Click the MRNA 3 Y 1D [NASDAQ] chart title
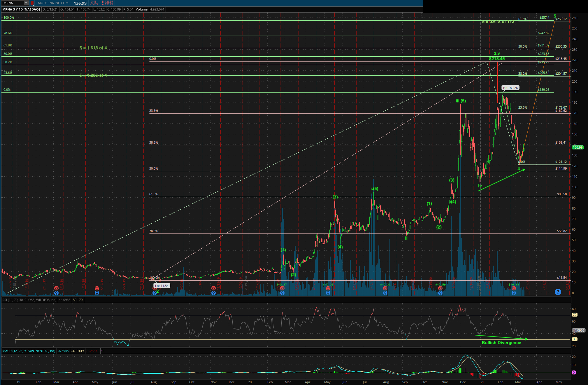 pos(21,9)
